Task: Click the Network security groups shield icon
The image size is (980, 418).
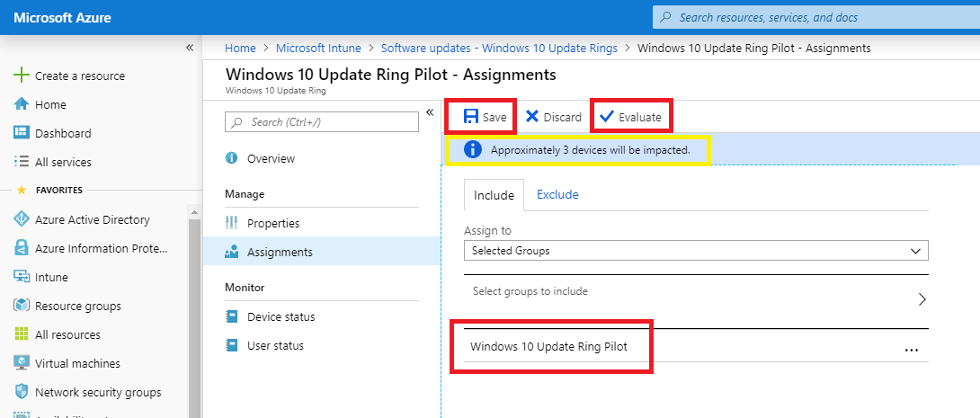Action: pos(22,392)
